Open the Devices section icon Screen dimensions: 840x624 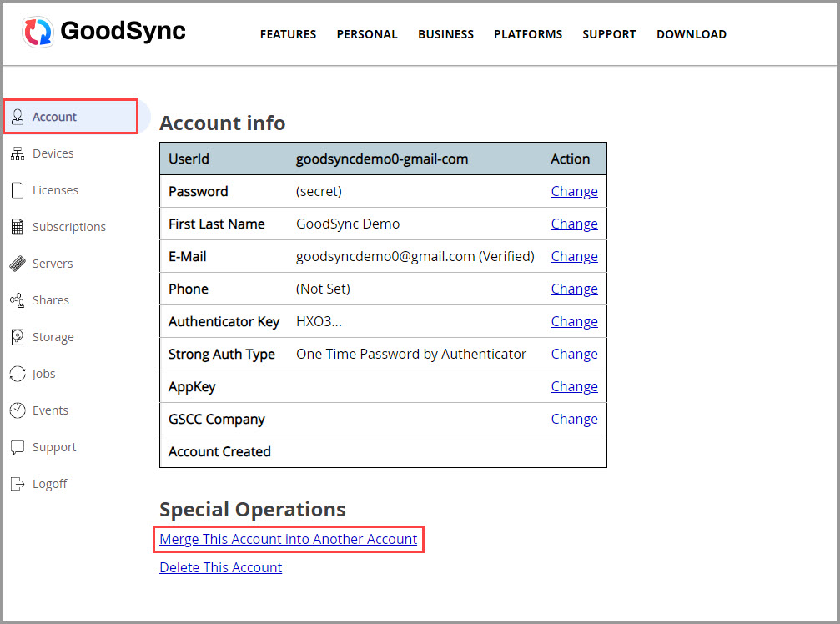point(18,153)
